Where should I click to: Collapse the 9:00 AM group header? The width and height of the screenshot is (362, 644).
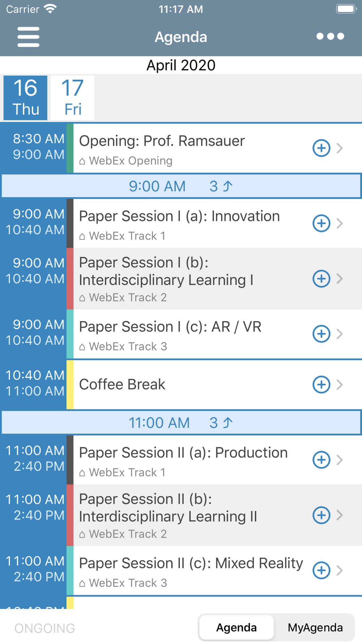181,186
